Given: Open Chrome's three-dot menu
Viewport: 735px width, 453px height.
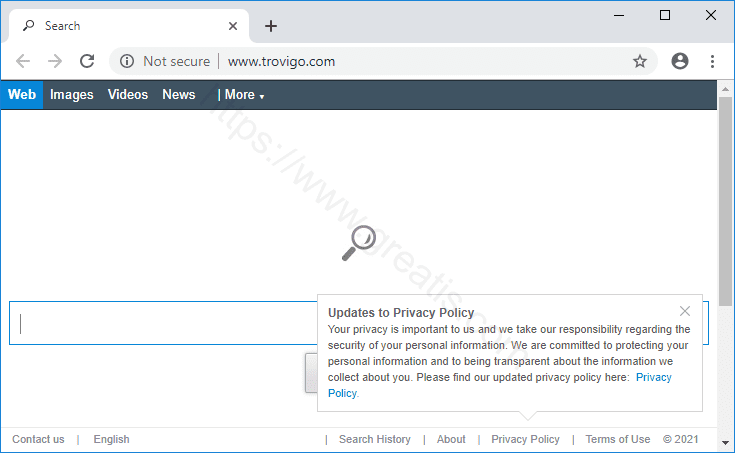Looking at the screenshot, I should 712,61.
